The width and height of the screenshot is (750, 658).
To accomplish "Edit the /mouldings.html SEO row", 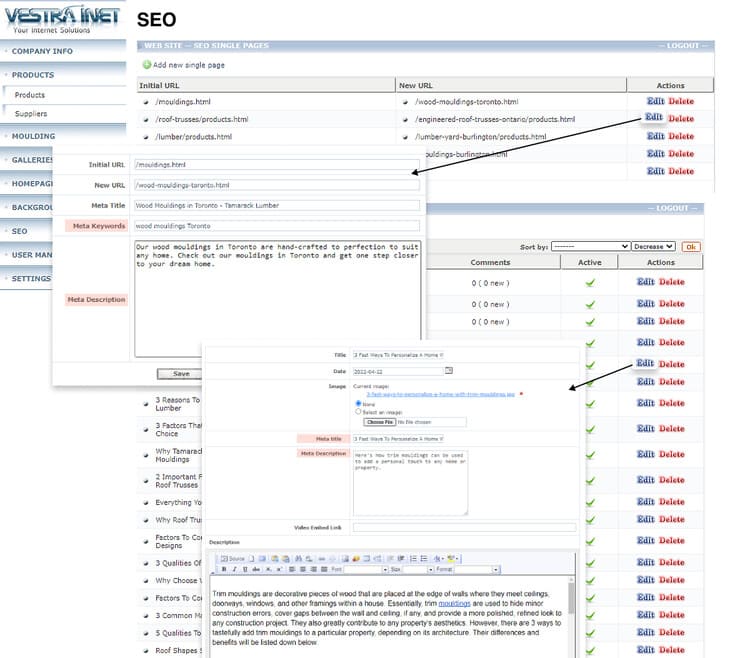I will point(655,101).
